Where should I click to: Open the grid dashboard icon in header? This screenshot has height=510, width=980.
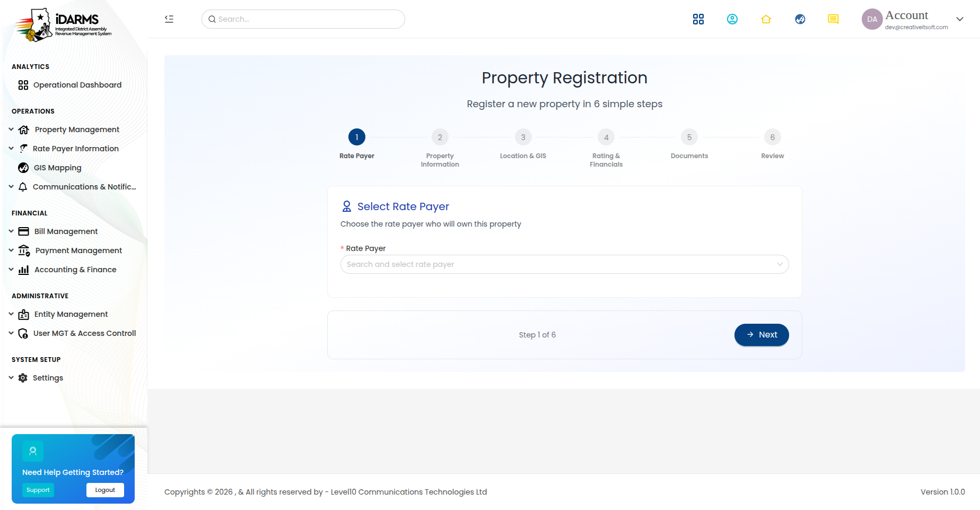point(698,19)
